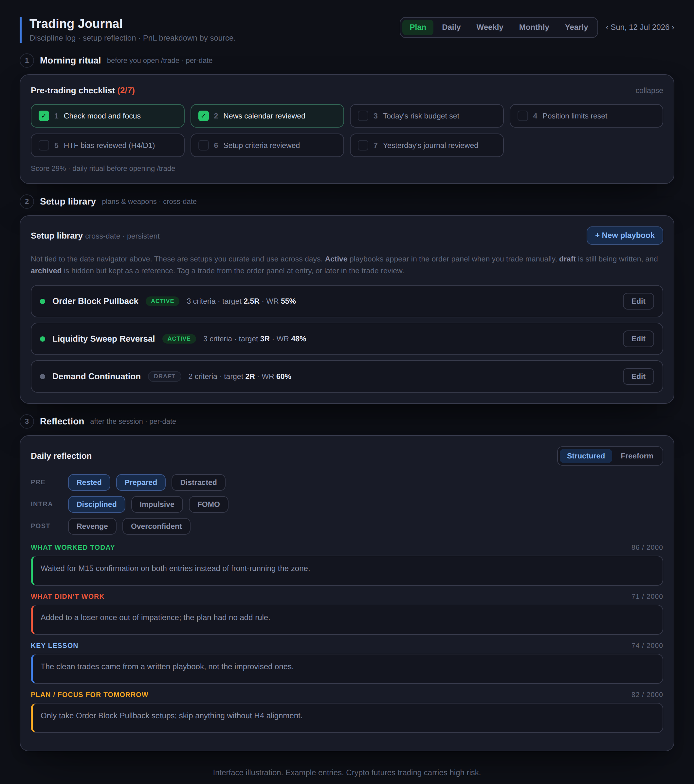The image size is (694, 784).
Task: Check HTF bias reviewed (H4/D1) item
Action: click(x=44, y=145)
